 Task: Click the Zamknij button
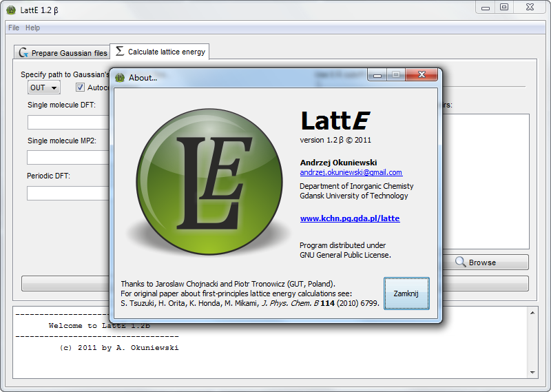[406, 293]
